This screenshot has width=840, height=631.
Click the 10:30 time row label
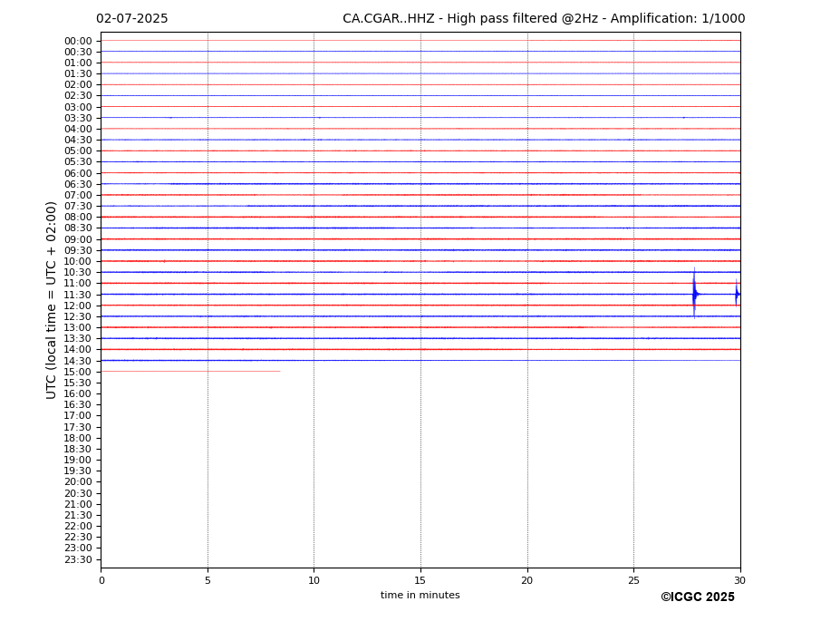(78, 272)
